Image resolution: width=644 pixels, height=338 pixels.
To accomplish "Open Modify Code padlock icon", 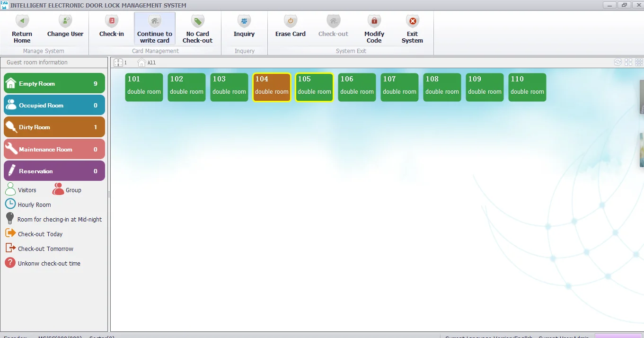I will tap(374, 21).
